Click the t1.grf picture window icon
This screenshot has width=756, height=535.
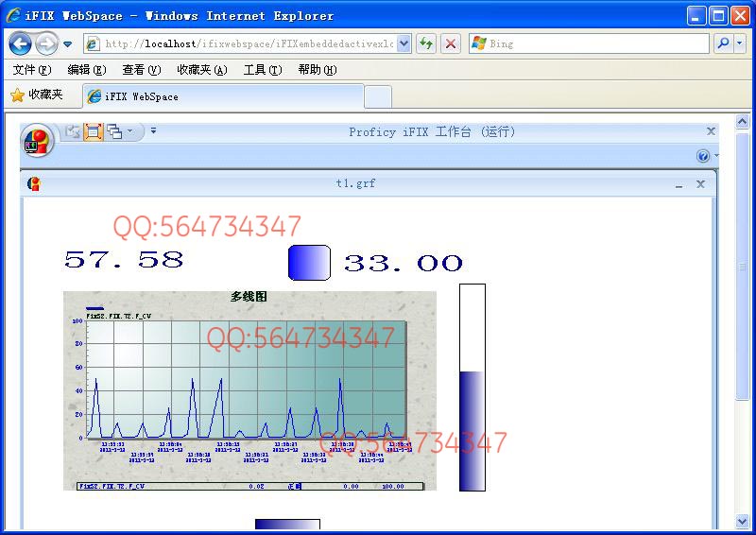click(34, 183)
